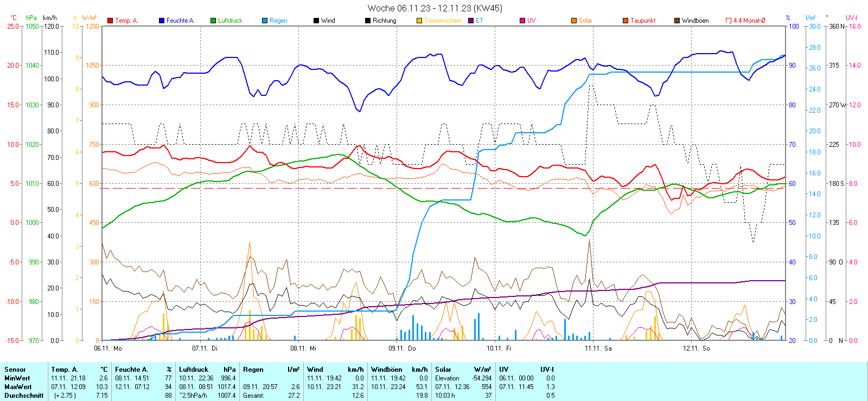
Task: Click the Durchschnitt row label
Action: (x=24, y=396)
